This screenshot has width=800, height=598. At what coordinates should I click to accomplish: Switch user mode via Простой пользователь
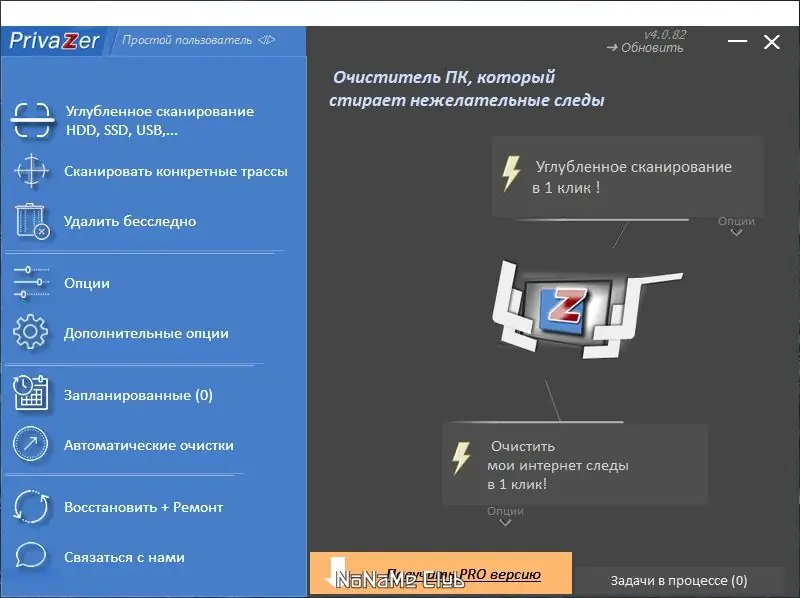[x=198, y=40]
